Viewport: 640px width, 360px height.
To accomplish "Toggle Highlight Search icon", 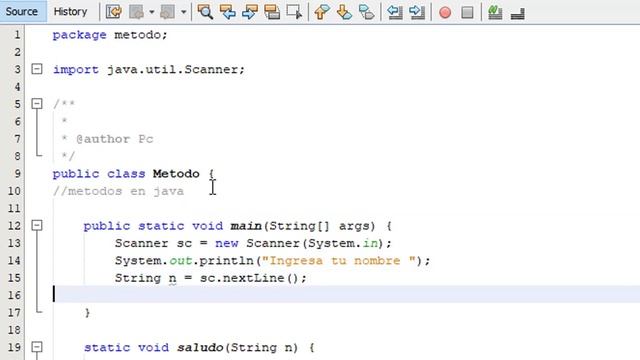I will pos(272,12).
